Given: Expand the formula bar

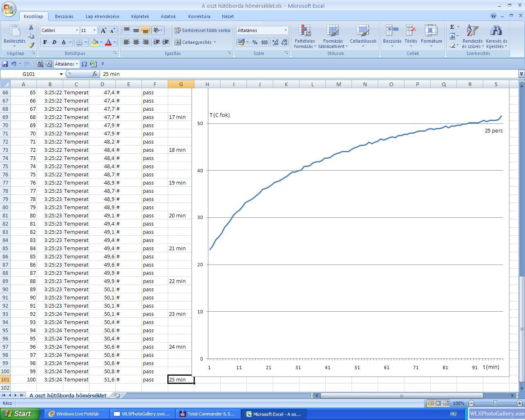Looking at the screenshot, I should pyautogui.click(x=521, y=74).
